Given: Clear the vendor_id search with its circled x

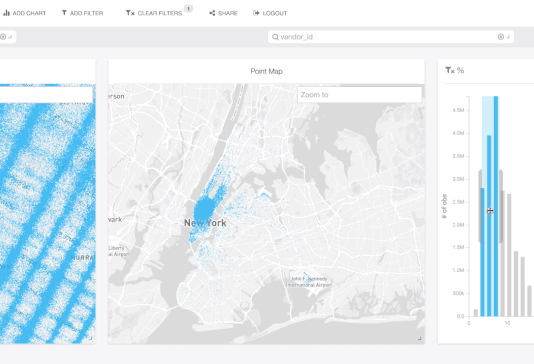Looking at the screenshot, I should pyautogui.click(x=500, y=37).
